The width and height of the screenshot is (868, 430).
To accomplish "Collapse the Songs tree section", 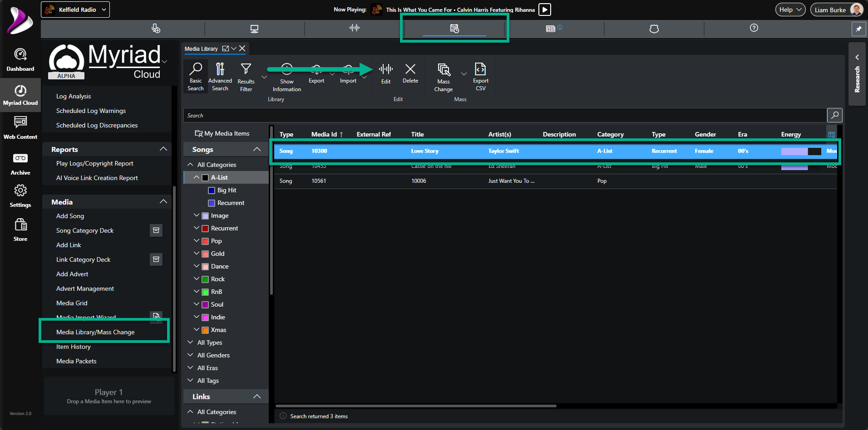I will (x=257, y=149).
